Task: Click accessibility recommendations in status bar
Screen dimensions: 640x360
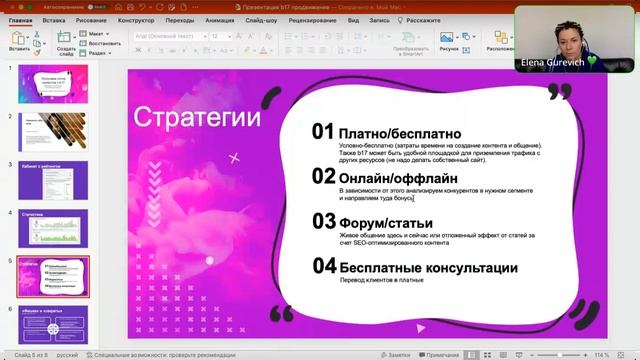Action: point(161,355)
